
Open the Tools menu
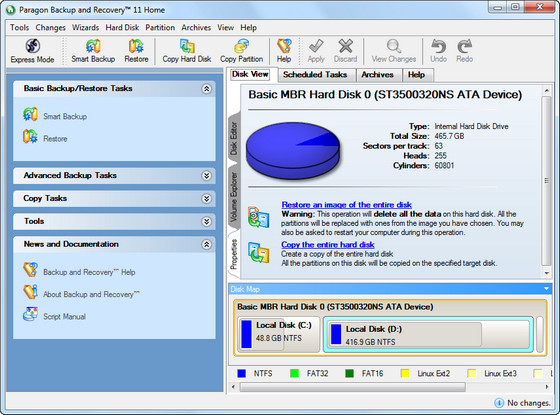(20, 28)
